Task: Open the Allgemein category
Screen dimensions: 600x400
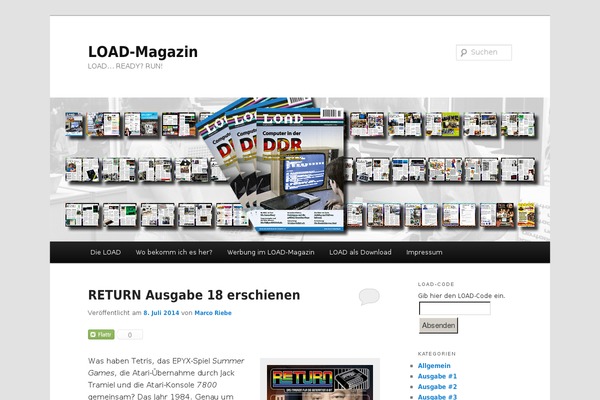Action: point(434,366)
